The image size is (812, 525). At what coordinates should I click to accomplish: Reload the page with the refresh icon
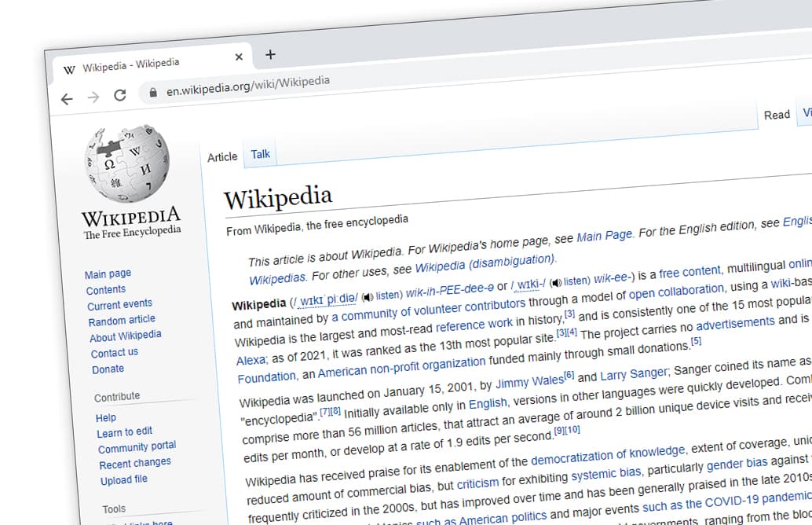coord(120,95)
